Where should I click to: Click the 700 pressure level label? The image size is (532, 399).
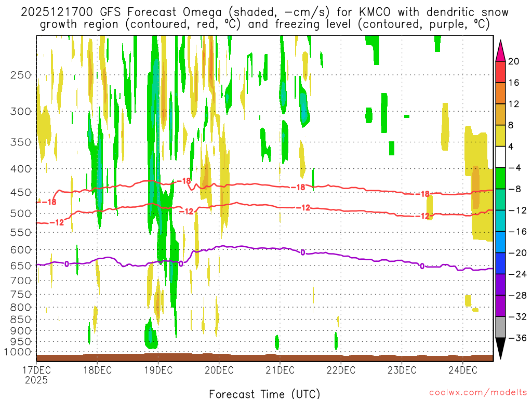pyautogui.click(x=21, y=281)
